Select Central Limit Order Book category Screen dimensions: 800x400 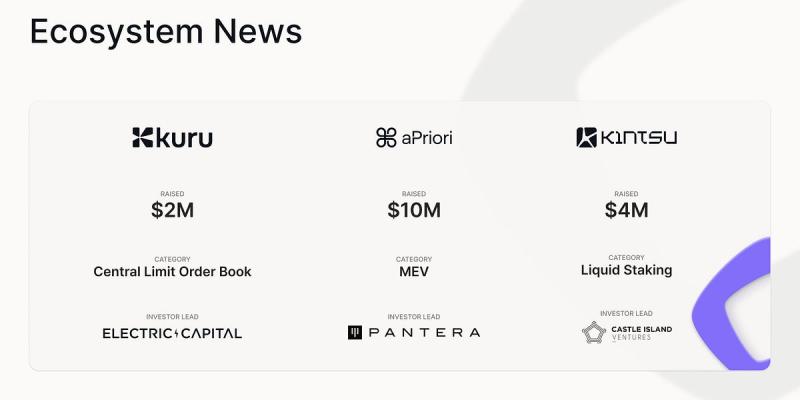172,272
